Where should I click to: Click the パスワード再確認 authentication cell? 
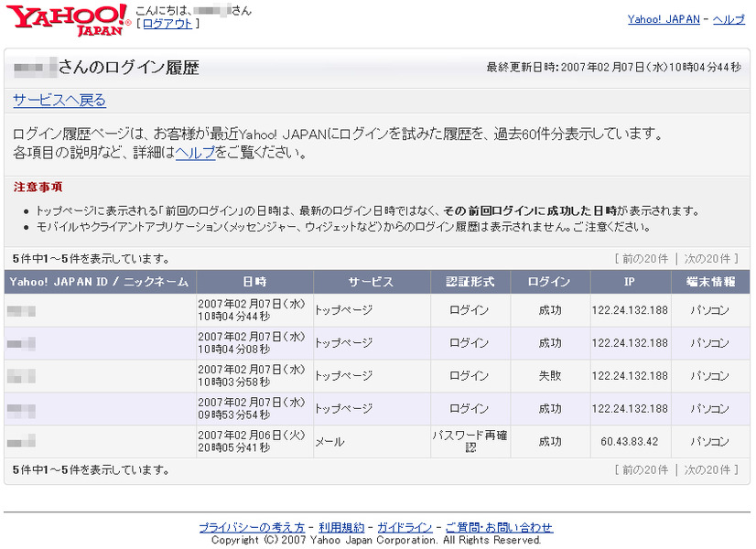click(x=470, y=442)
